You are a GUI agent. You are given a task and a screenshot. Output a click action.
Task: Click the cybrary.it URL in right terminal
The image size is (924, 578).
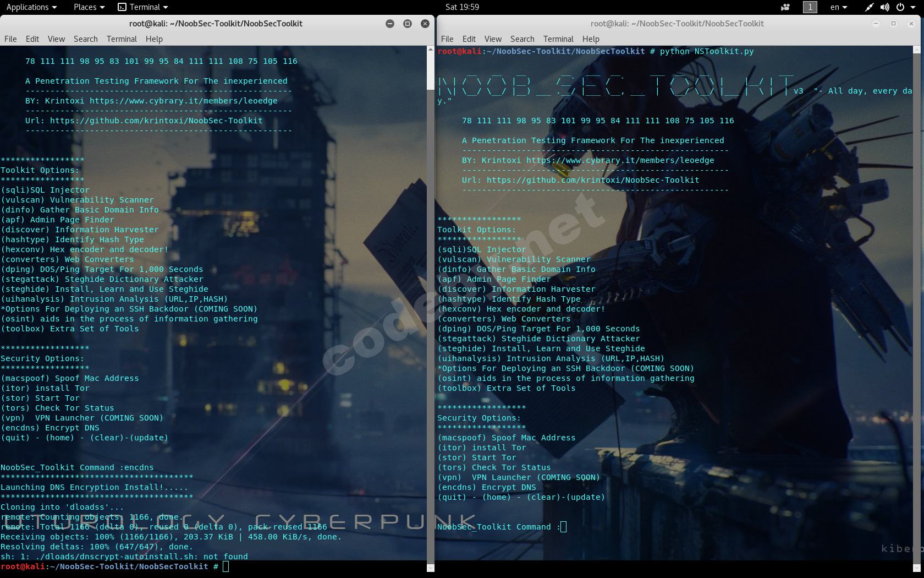click(620, 160)
